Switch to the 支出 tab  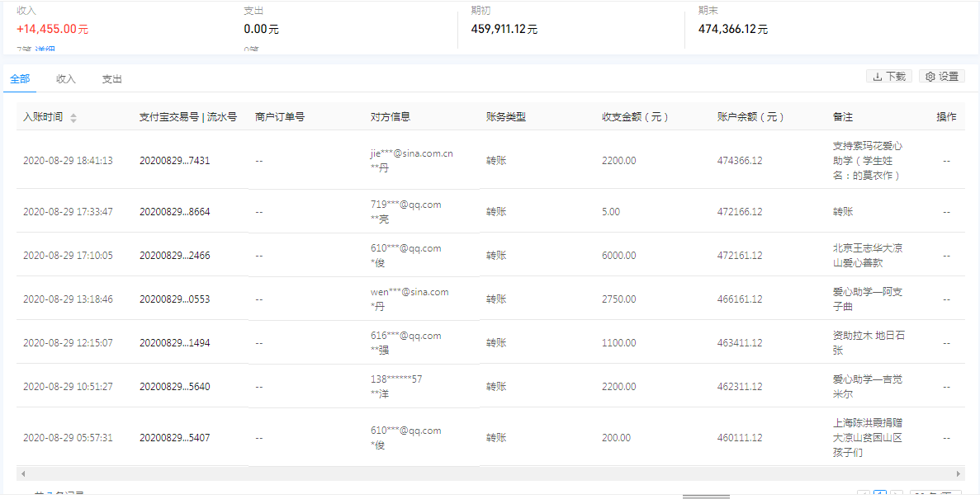(112, 79)
